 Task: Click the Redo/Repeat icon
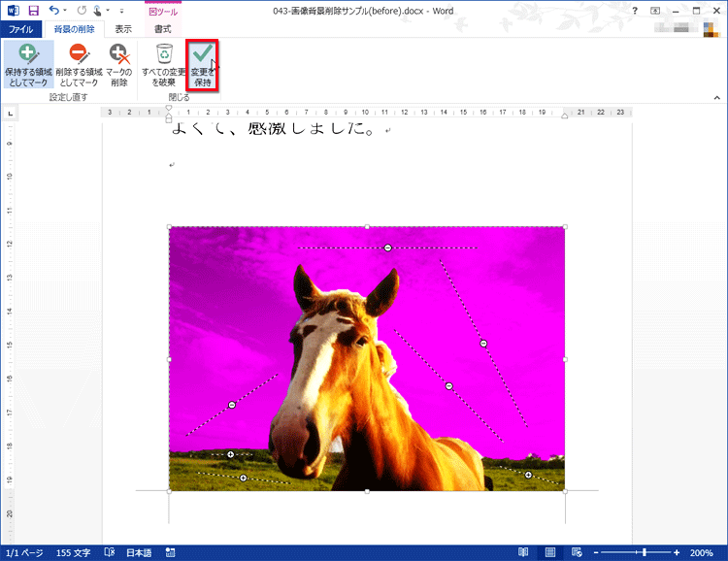(x=82, y=11)
